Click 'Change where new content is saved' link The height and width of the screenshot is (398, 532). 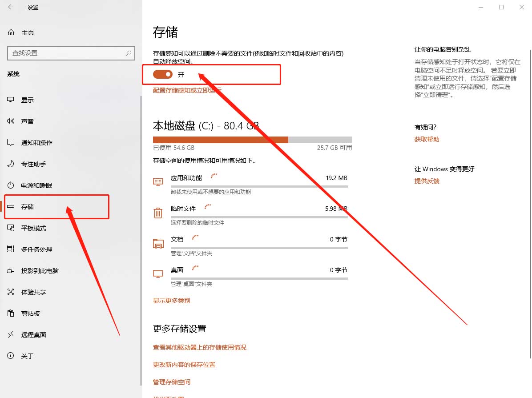tap(184, 365)
